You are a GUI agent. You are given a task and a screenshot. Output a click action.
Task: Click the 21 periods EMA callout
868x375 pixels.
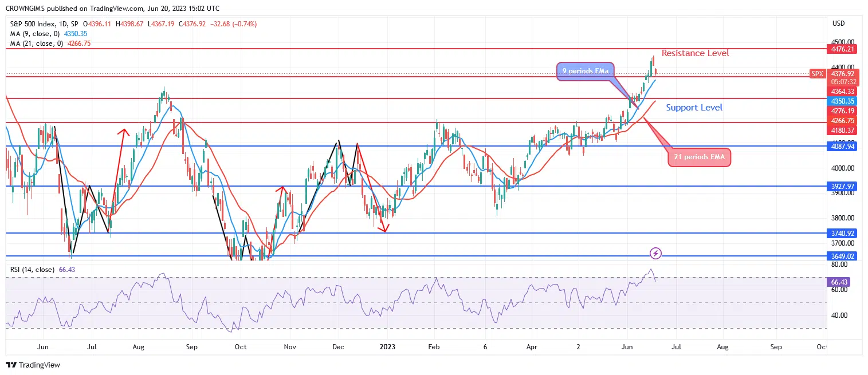click(x=699, y=156)
